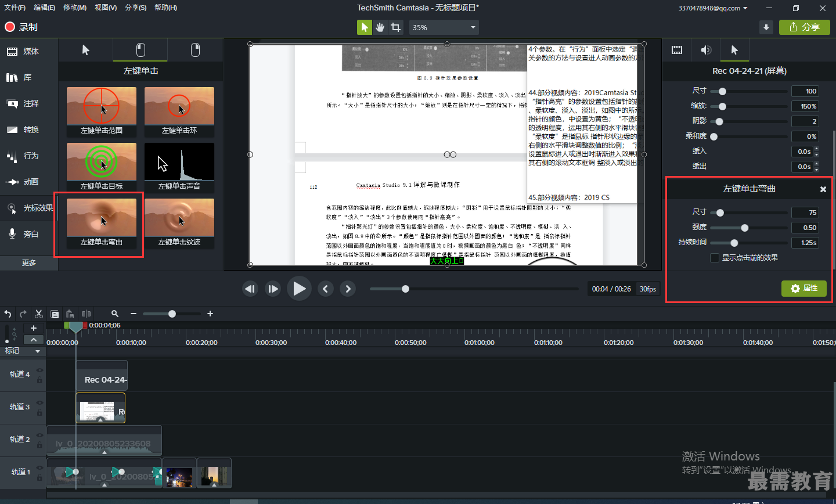Switch to the cursor effects arrow tab

pyautogui.click(x=85, y=50)
